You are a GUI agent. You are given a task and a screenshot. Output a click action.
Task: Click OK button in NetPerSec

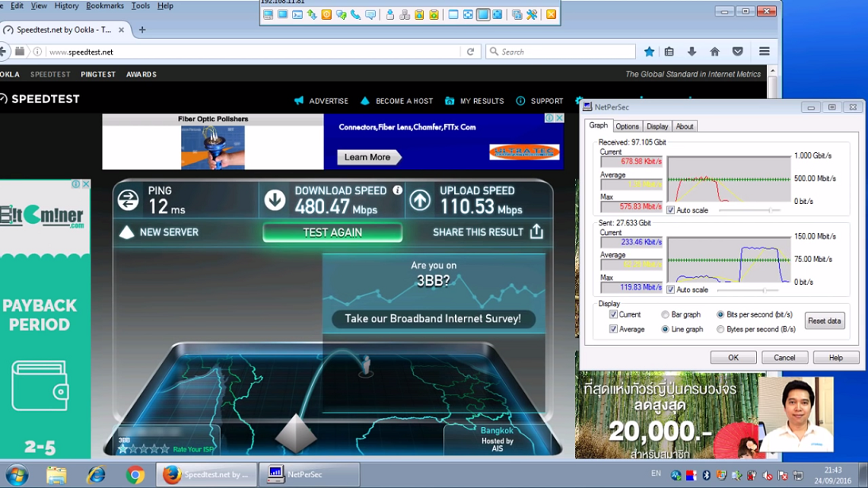[733, 357]
